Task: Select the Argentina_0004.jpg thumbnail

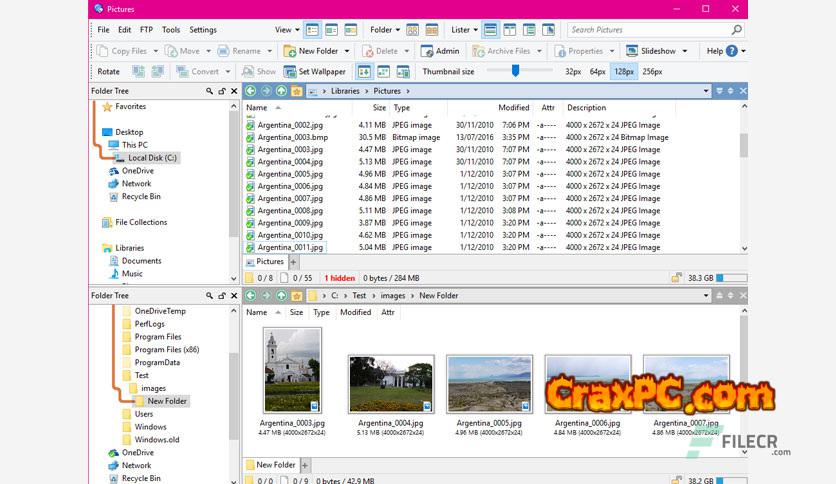Action: pos(390,385)
